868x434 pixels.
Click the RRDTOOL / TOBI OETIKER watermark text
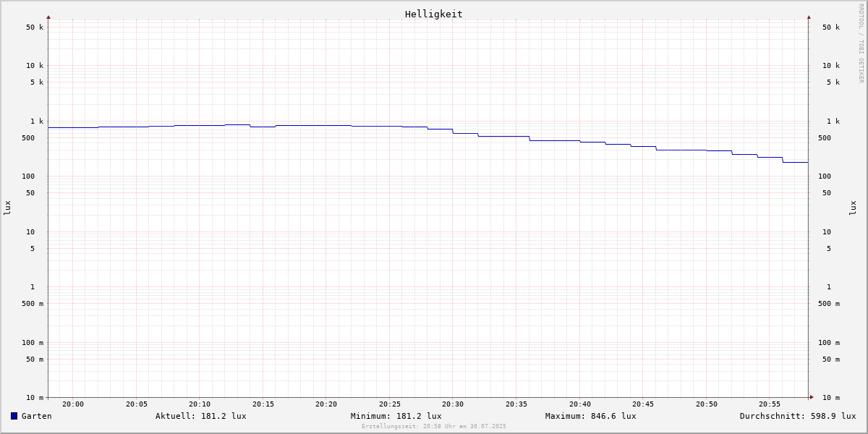(x=861, y=43)
